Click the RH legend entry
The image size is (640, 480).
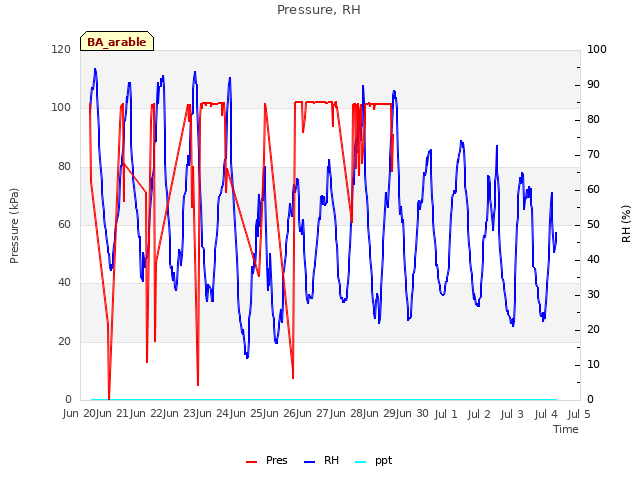[321, 461]
